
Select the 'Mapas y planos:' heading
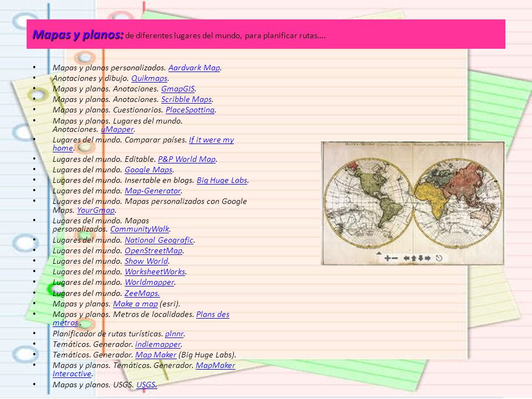78,34
